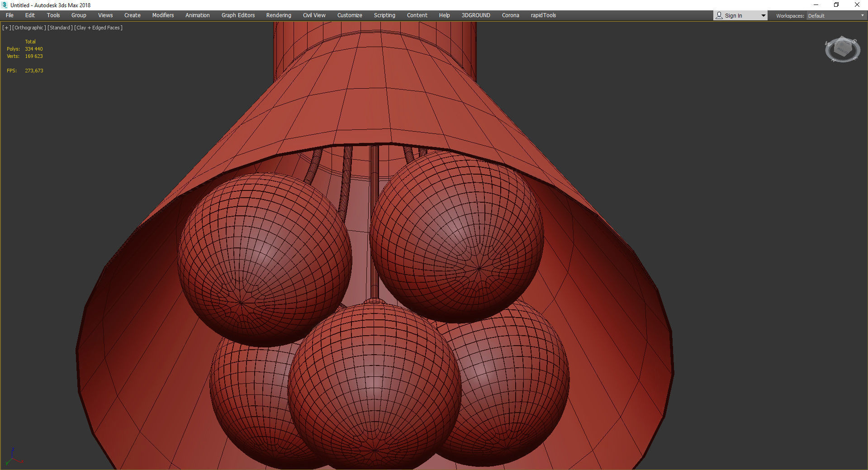
Task: Open the Standard viewport shading menu
Action: coord(60,28)
